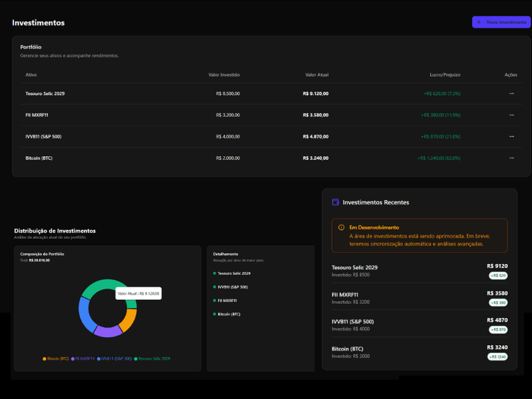The image size is (532, 399).
Task: Click the plus icon on Novo Investimento
Action: tap(479, 22)
